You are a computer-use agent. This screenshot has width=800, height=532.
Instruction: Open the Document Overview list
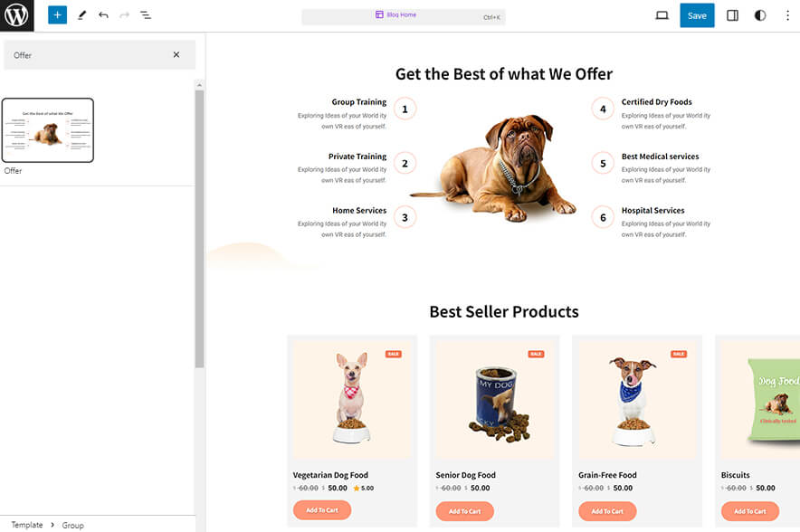pyautogui.click(x=146, y=14)
